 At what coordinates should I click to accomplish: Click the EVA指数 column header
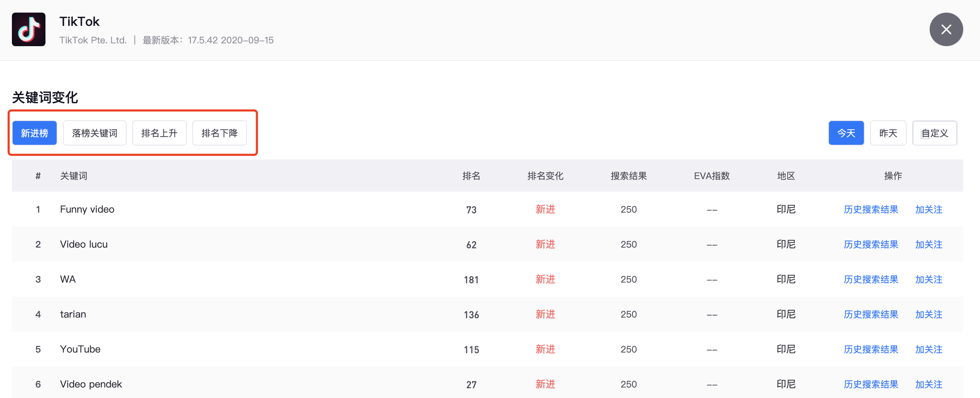tap(711, 176)
